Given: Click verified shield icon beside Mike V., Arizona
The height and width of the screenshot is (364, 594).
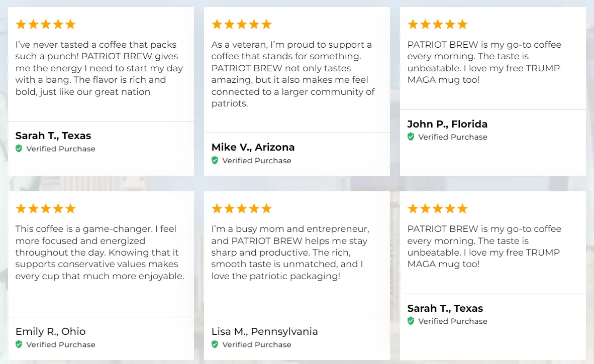Looking at the screenshot, I should (x=215, y=161).
